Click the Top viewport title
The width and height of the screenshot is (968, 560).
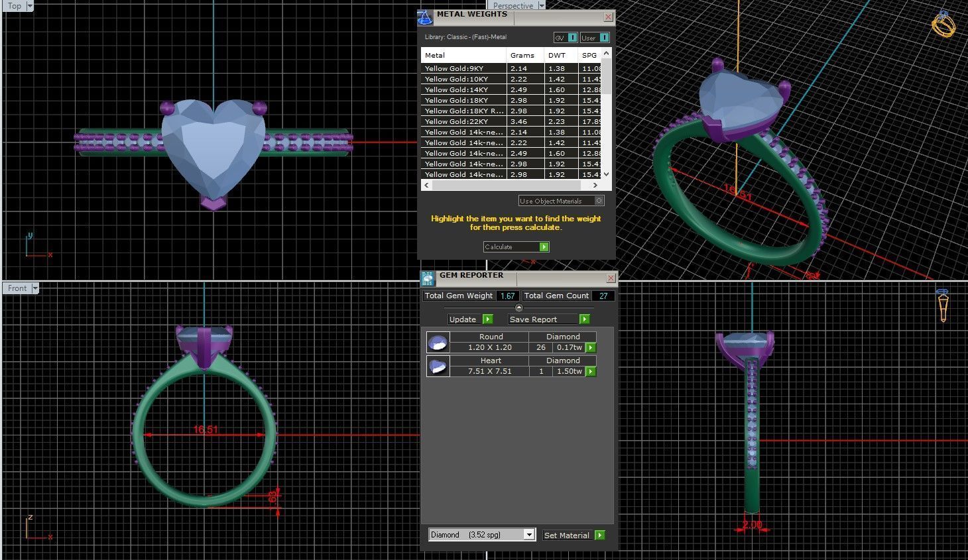point(15,6)
